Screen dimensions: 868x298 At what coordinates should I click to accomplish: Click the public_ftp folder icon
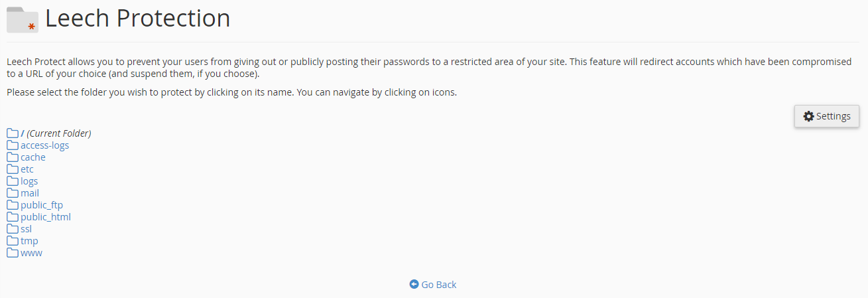tap(13, 205)
